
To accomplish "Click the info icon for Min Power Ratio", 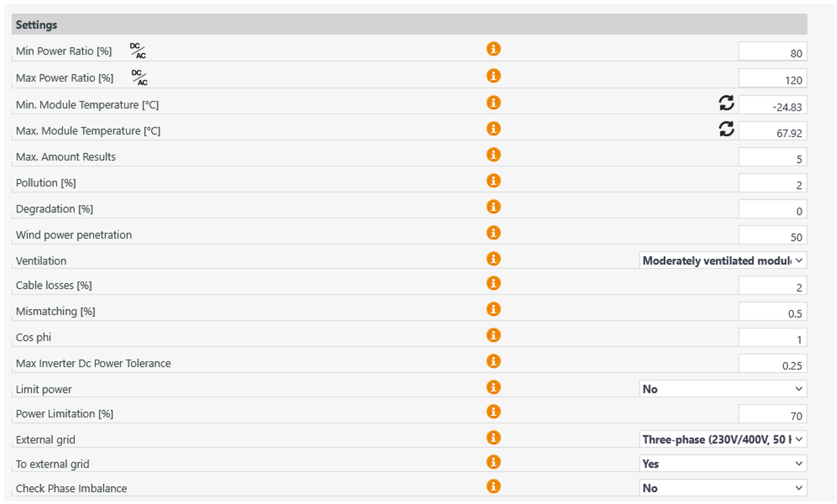I will [493, 49].
